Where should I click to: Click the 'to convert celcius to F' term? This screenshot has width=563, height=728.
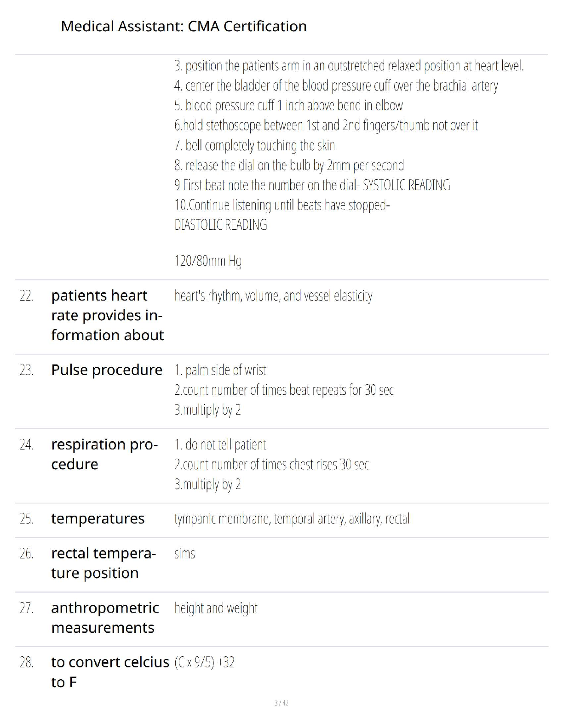[x=110, y=672]
